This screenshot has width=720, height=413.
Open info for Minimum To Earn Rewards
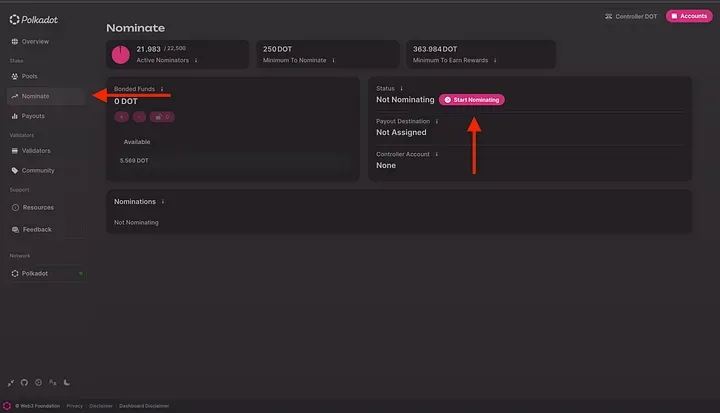495,60
